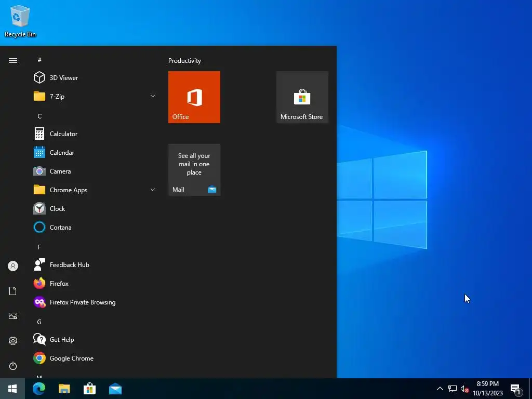The height and width of the screenshot is (399, 532).
Task: Click the Show desktop strip
Action: coord(530,389)
